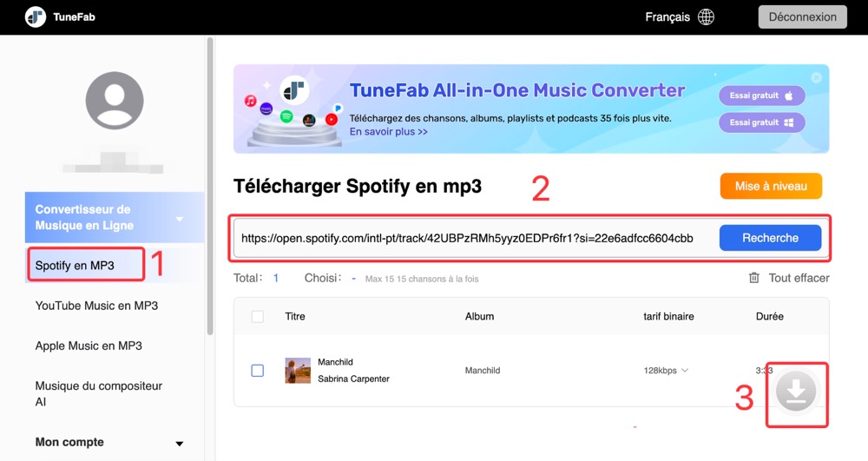
Task: Click the Déconnexion button
Action: click(x=803, y=17)
